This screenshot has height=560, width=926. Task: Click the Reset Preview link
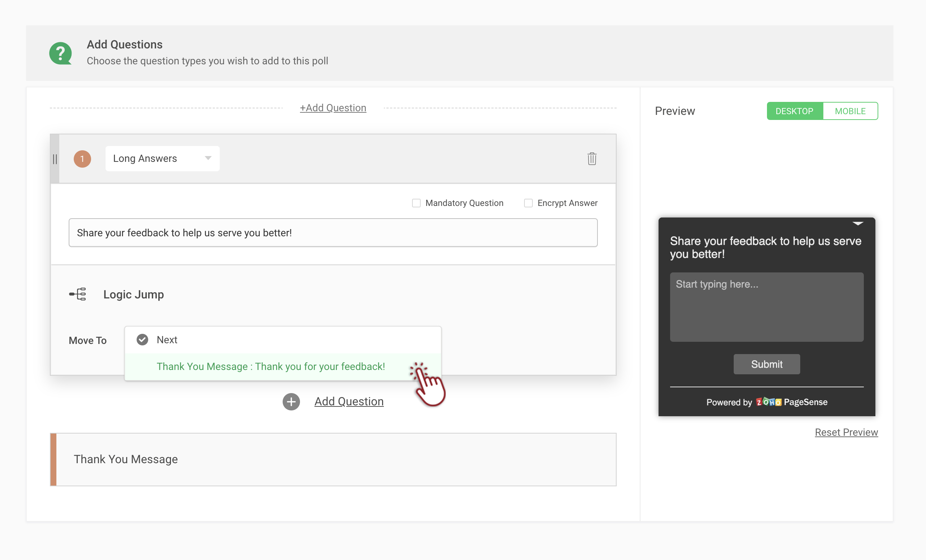846,432
